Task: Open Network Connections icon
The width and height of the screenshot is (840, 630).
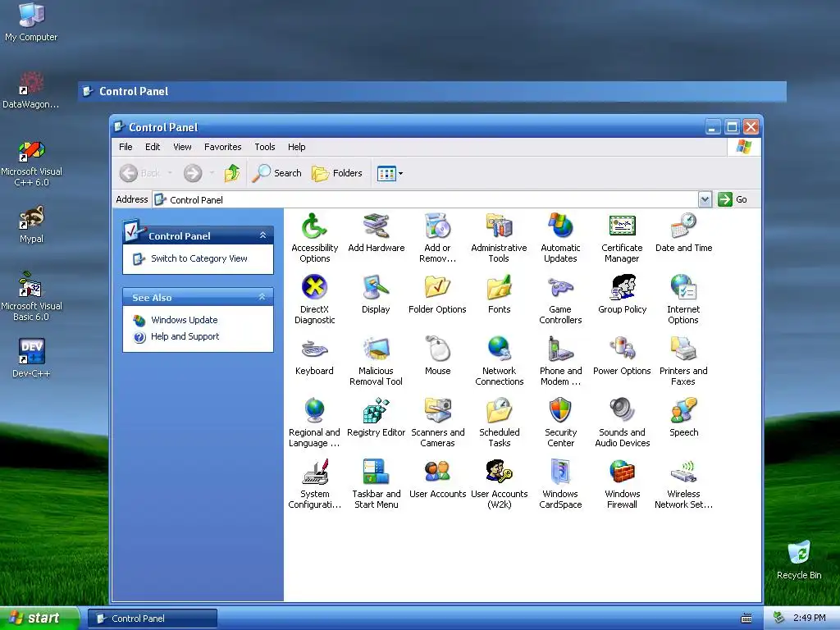Action: [x=499, y=349]
